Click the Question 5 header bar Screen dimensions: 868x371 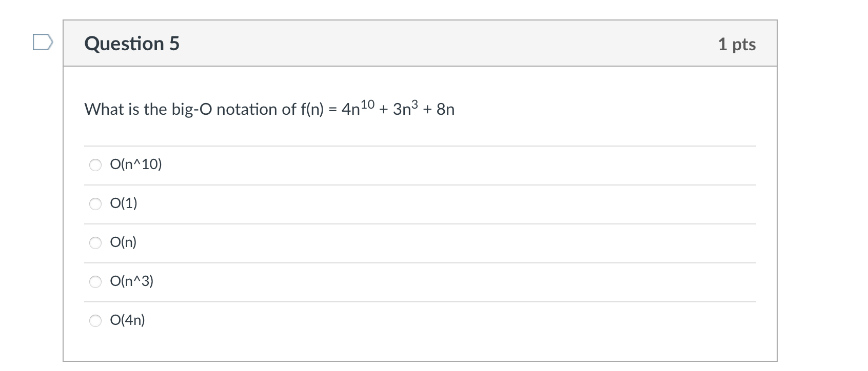click(420, 44)
